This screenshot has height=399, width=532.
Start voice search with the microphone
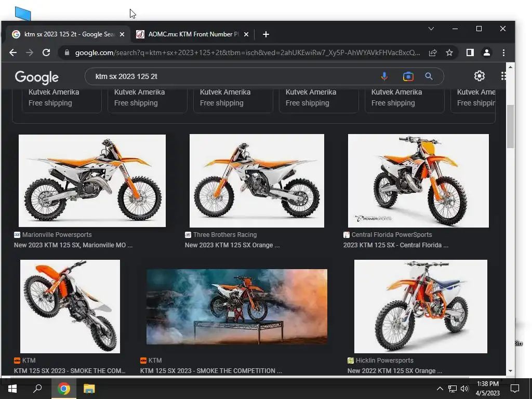pos(384,76)
